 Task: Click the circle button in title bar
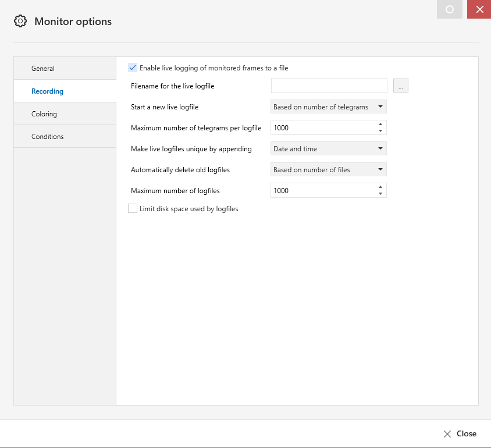coord(450,9)
